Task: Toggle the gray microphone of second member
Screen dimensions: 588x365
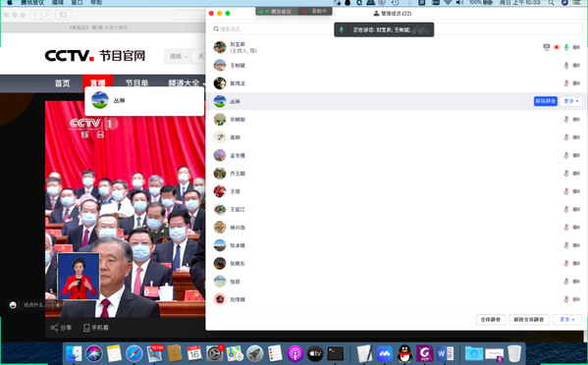Action: [x=566, y=65]
